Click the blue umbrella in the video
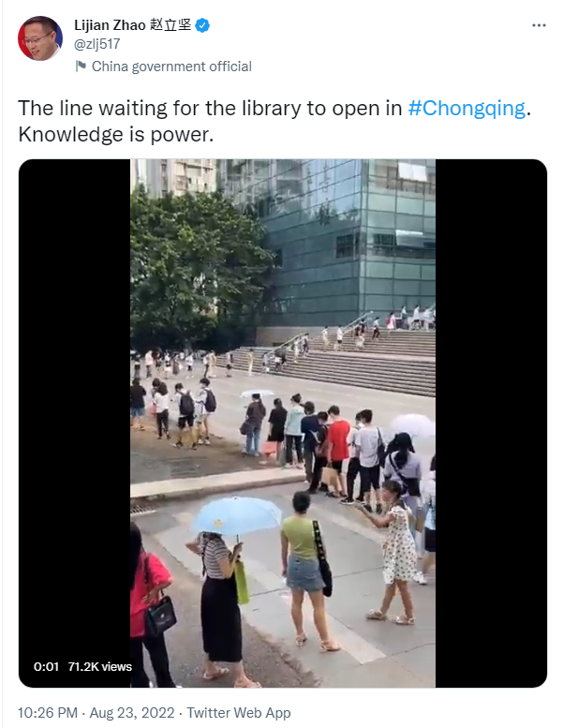The height and width of the screenshot is (728, 563). 236,515
